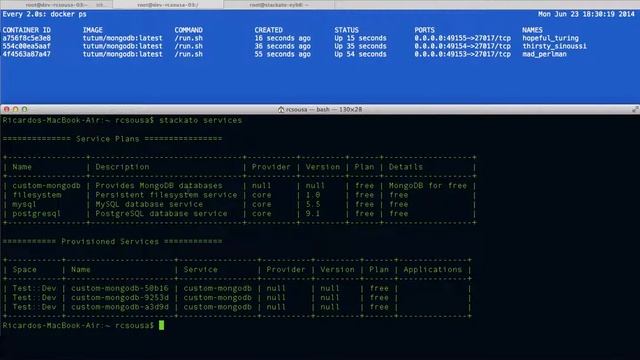The height and width of the screenshot is (360, 640).
Task: Click the 'Every 2.0s: docker ps' watch header
Action: pyautogui.click(x=44, y=14)
